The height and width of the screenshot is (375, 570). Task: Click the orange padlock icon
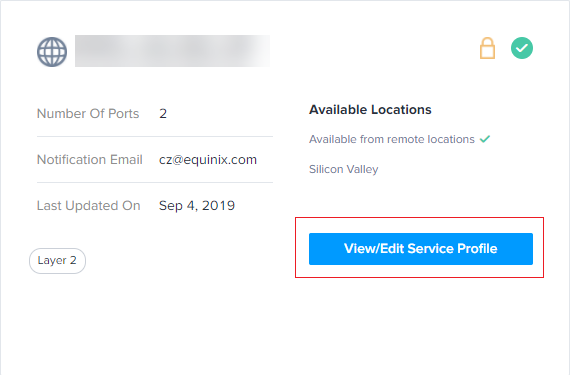pyautogui.click(x=487, y=48)
